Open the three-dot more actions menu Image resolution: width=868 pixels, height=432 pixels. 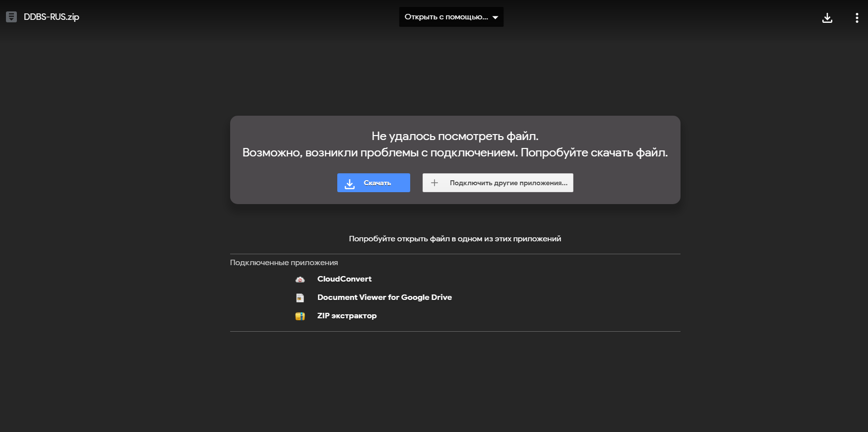(x=857, y=18)
